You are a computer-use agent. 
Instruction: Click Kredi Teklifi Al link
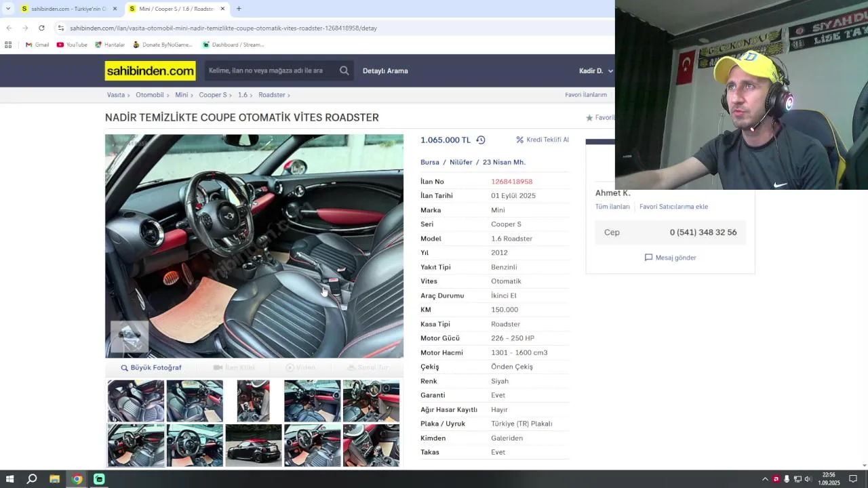coord(548,140)
